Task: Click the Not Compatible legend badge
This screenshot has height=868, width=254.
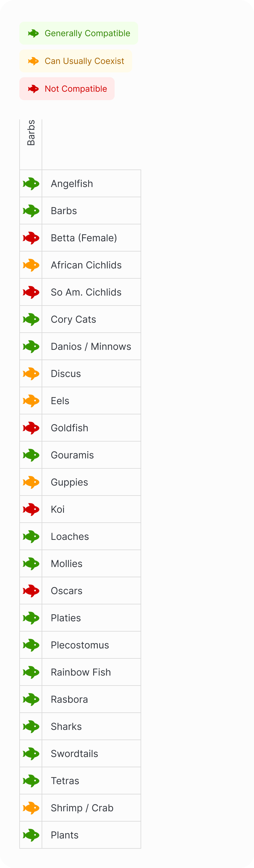Action: pos(67,89)
